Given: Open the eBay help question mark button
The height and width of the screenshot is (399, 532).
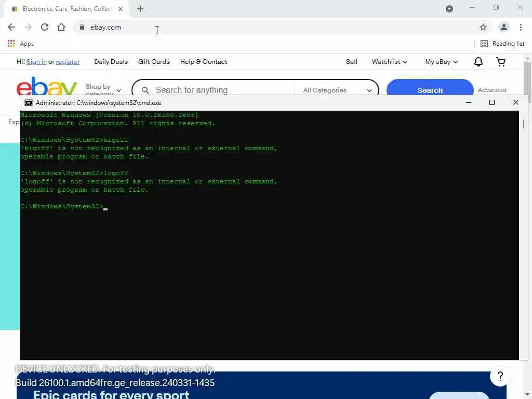Looking at the screenshot, I should [x=500, y=376].
